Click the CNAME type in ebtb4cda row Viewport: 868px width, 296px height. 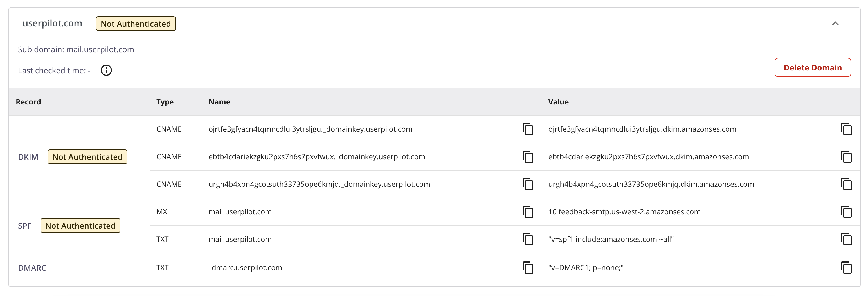[x=169, y=157]
